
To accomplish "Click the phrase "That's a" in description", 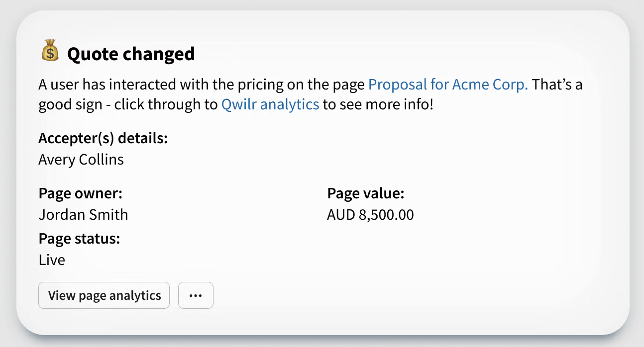I will [x=557, y=85].
